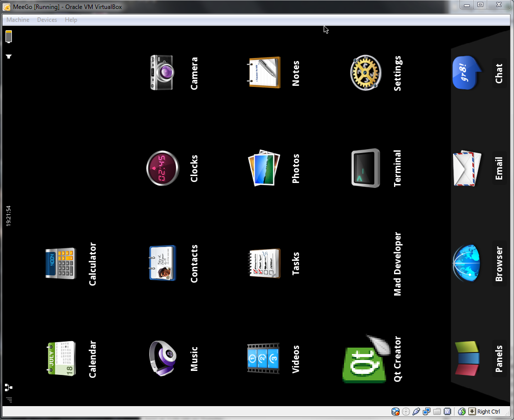Open the Devices menu
The height and width of the screenshot is (420, 514).
click(47, 20)
